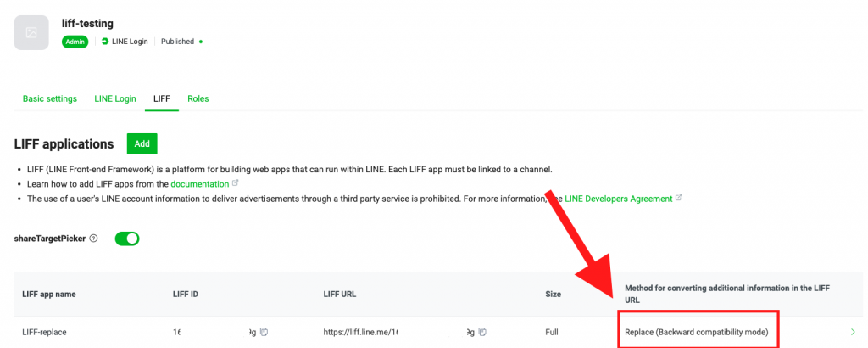The height and width of the screenshot is (348, 868).
Task: Click the liff-testing channel title
Action: [x=88, y=23]
